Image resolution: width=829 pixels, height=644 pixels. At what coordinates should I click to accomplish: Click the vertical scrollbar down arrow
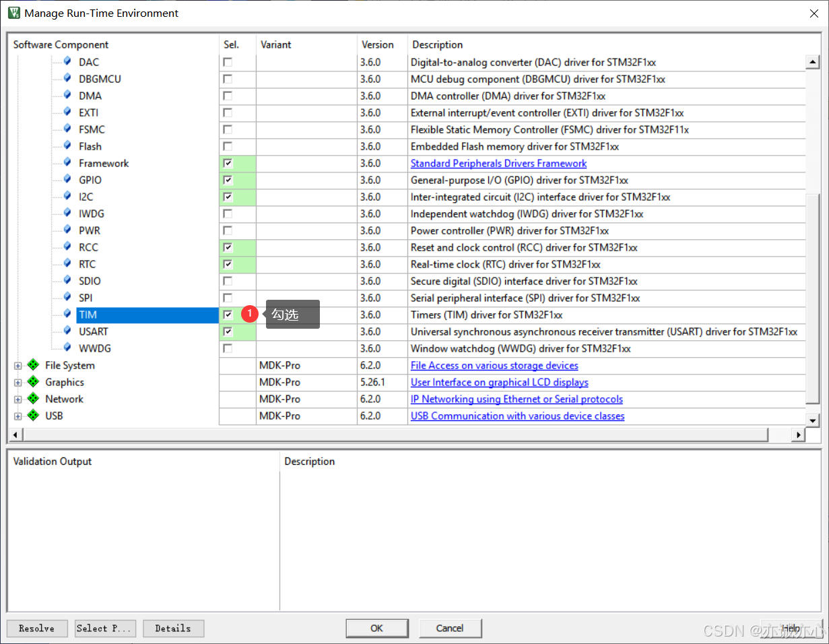813,420
